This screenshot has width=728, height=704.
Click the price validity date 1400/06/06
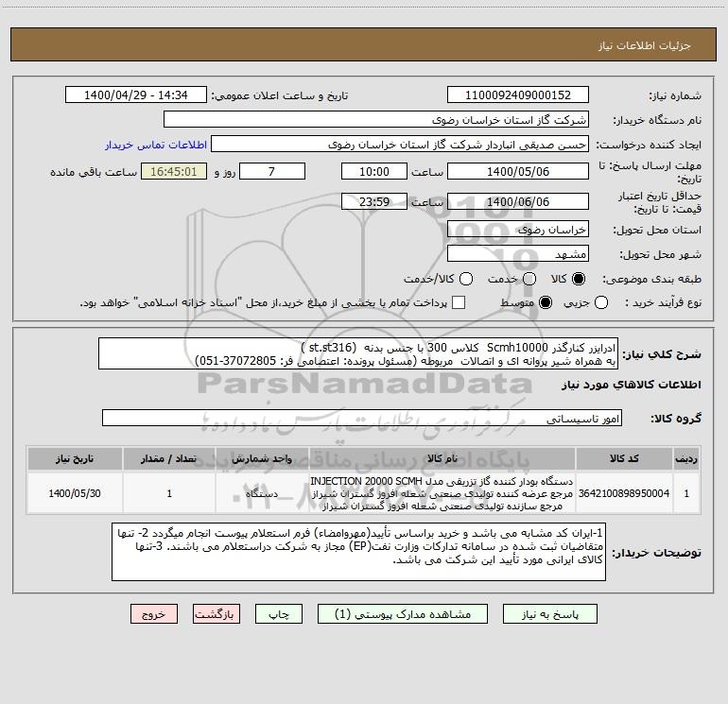point(518,201)
